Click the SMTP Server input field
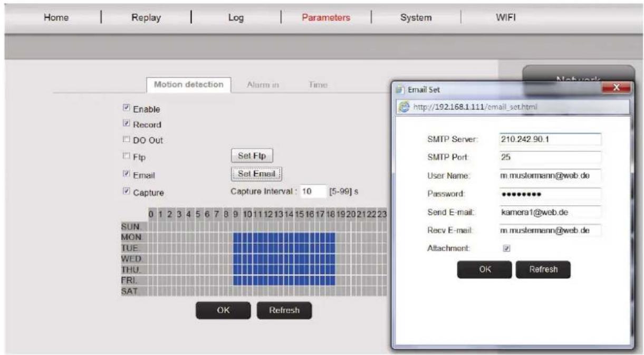The height and width of the screenshot is (355, 644). [x=549, y=139]
